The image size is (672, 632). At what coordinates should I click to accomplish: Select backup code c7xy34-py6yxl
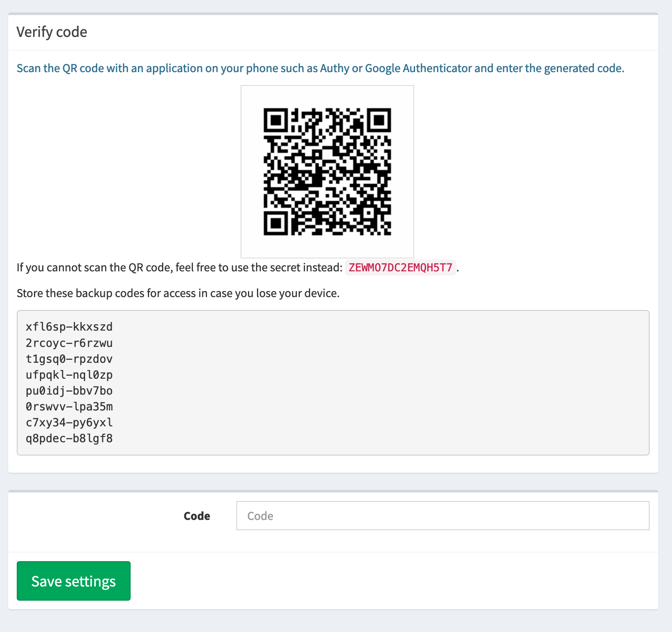click(69, 422)
